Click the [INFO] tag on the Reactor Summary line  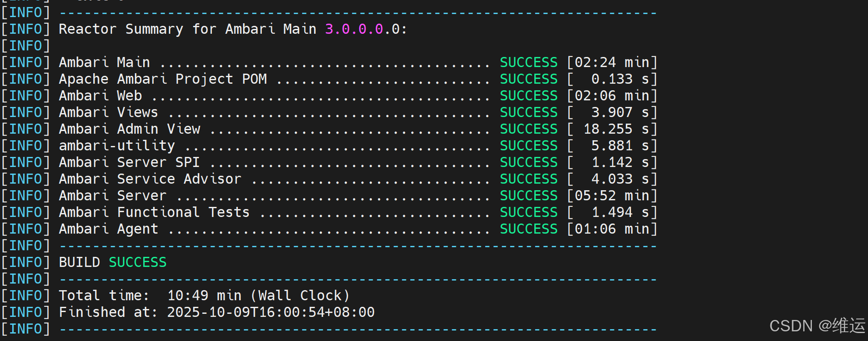(x=25, y=29)
